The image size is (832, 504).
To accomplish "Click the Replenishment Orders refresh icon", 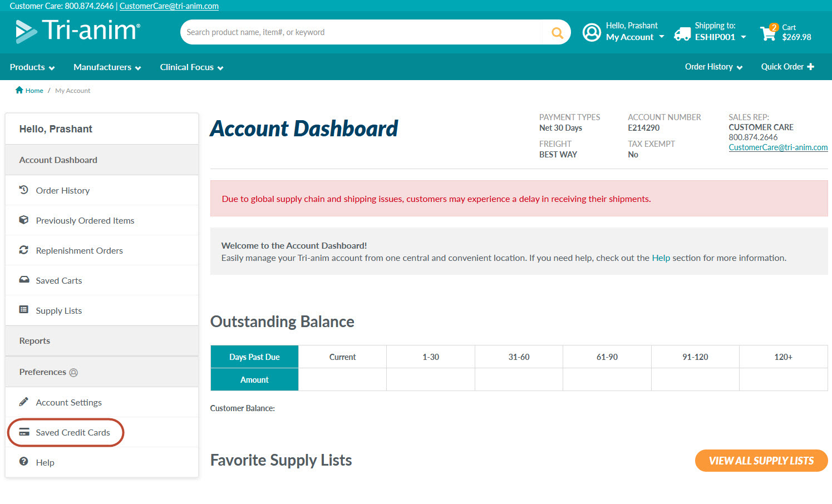I will point(23,250).
